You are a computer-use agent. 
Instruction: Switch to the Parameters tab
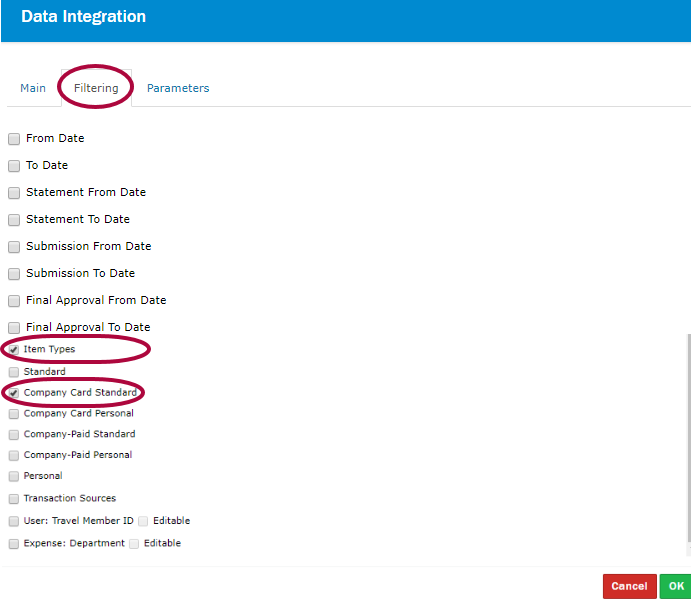[x=178, y=88]
